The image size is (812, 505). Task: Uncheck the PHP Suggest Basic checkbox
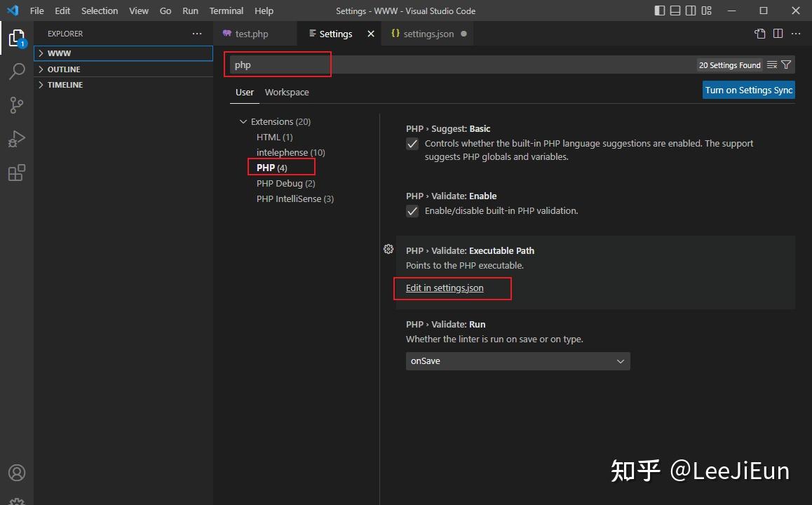point(412,144)
